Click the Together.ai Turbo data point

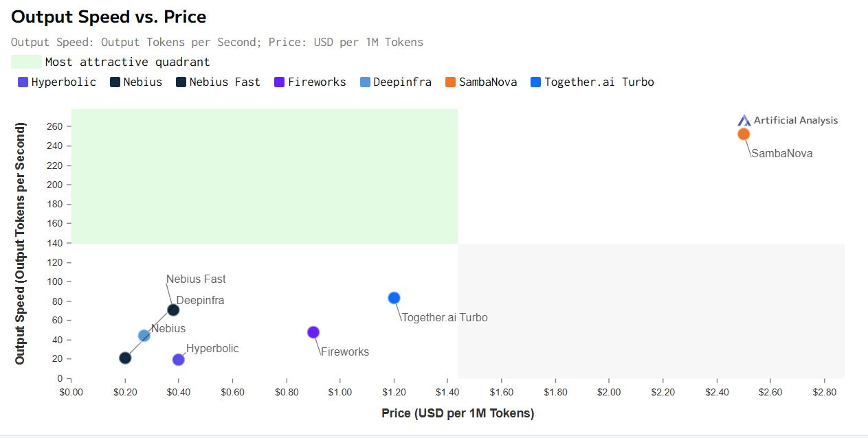pyautogui.click(x=394, y=298)
